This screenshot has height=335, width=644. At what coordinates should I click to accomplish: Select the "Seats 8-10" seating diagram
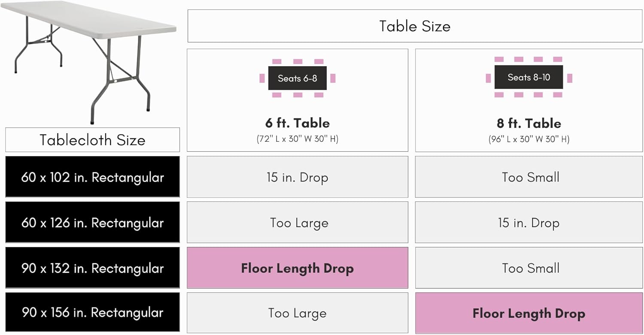529,77
